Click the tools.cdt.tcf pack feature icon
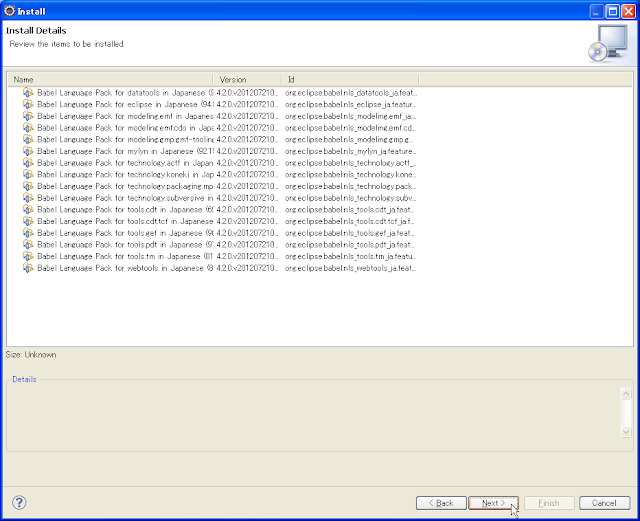The image size is (640, 521). (x=28, y=221)
